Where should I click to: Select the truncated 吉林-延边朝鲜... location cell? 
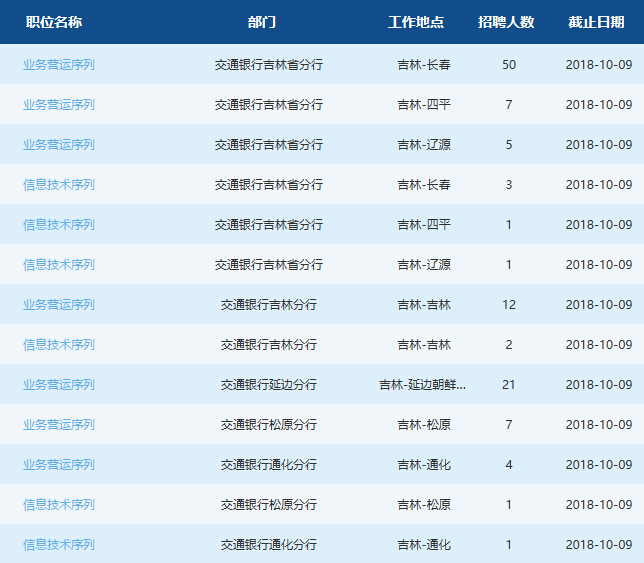(x=422, y=385)
